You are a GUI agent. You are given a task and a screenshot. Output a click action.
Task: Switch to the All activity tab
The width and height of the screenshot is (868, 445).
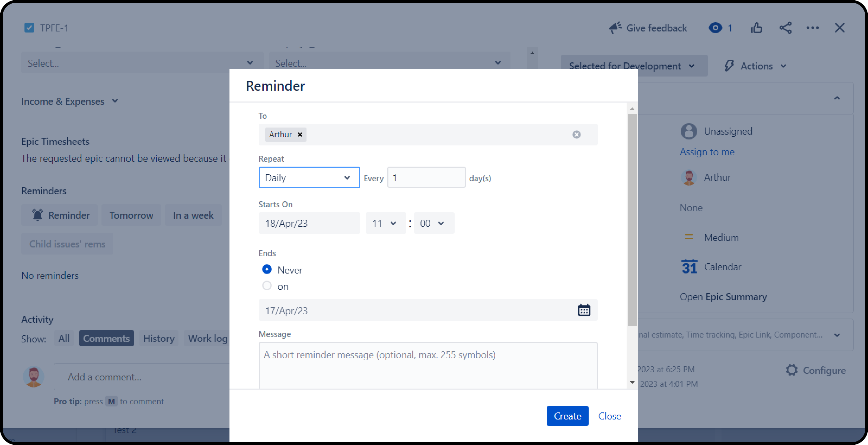(64, 338)
